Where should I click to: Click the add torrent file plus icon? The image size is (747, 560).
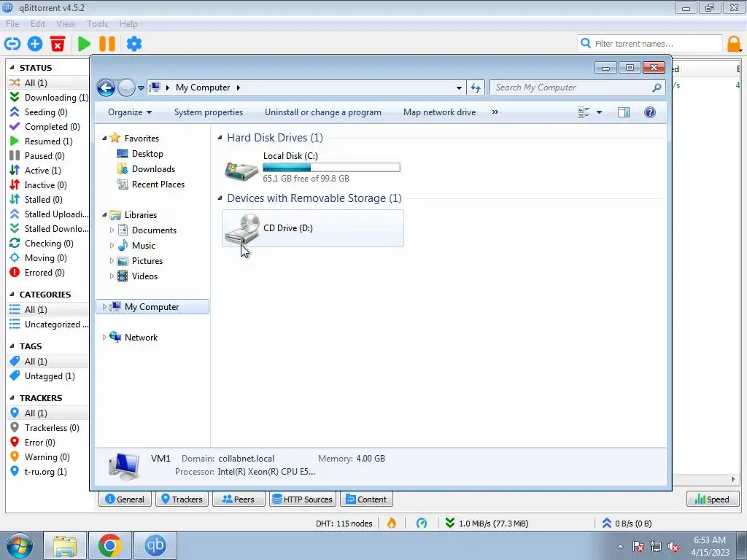[x=35, y=44]
